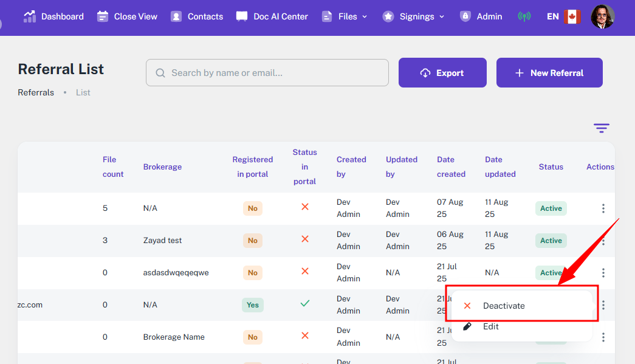Click the Referrals breadcrumb link
The image size is (635, 364).
(36, 92)
